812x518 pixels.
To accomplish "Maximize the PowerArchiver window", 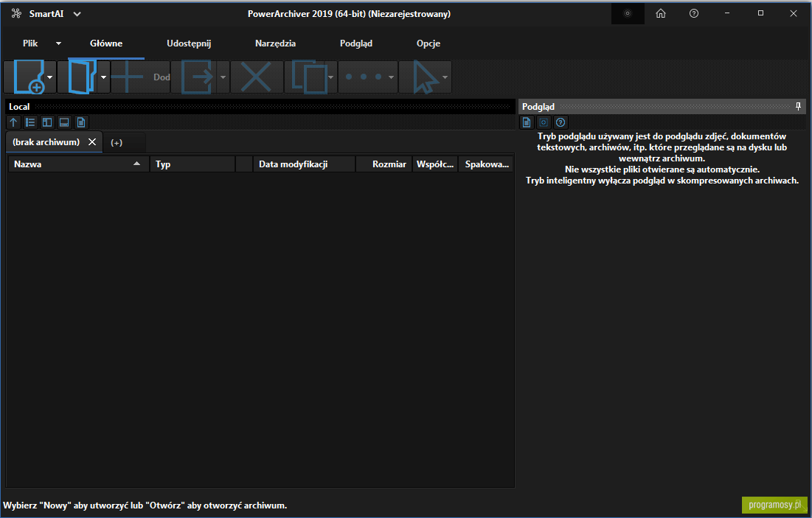I will 760,13.
